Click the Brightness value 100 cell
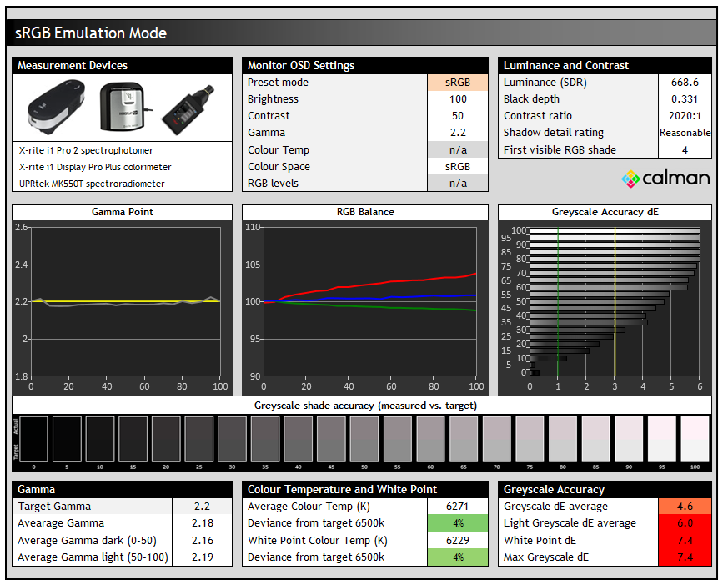The width and height of the screenshot is (728, 580). (x=457, y=99)
